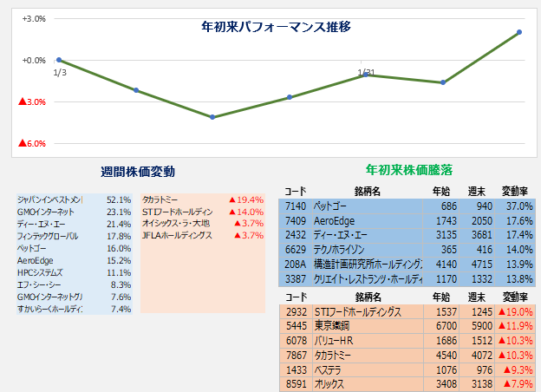
Task: Select すかいらーくホールディングス row
Action: [x=49, y=309]
